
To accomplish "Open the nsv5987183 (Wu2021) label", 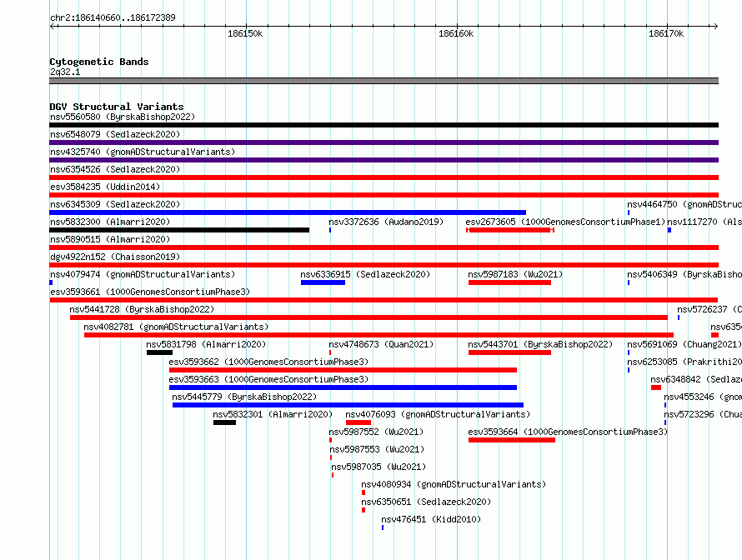I will [515, 274].
